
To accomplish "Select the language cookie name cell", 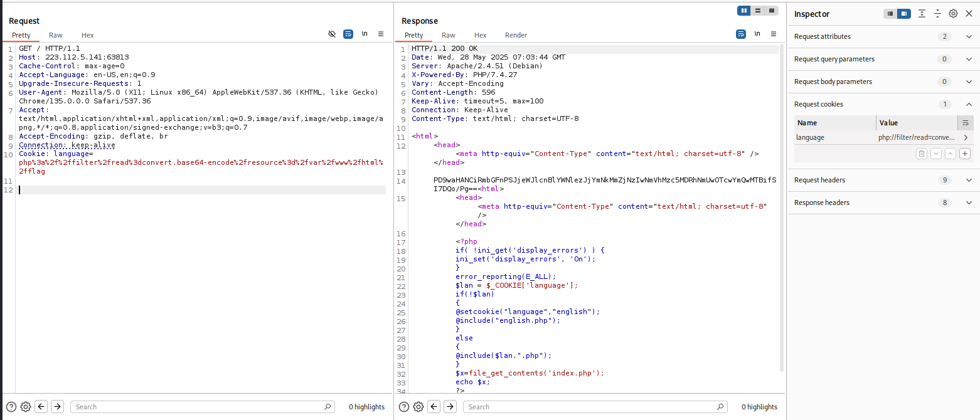I will tap(835, 137).
